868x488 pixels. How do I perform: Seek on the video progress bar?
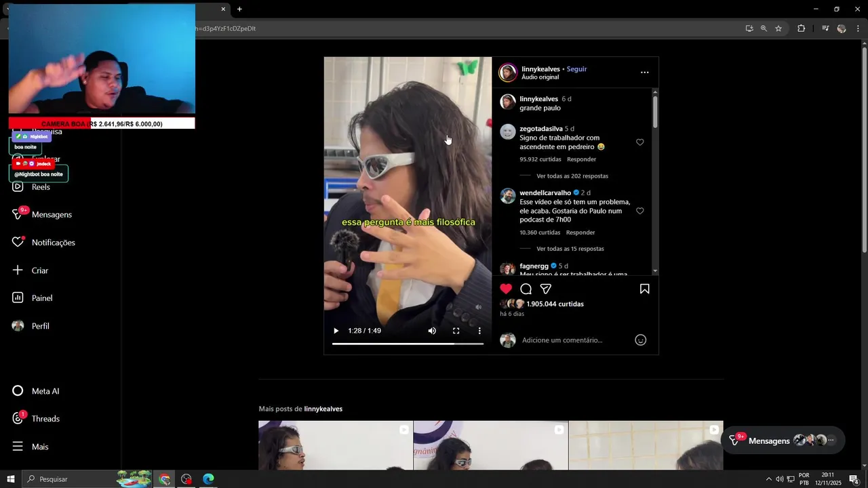(x=408, y=344)
